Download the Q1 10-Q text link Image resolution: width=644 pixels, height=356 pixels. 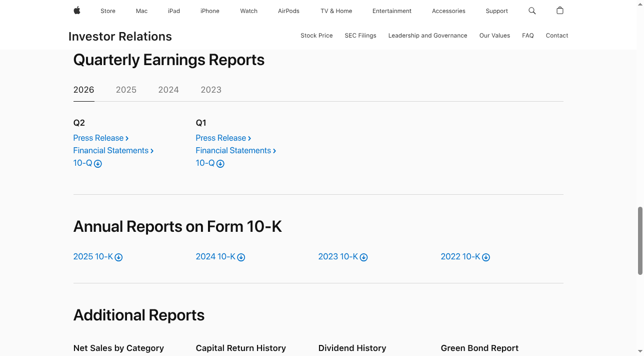click(205, 163)
